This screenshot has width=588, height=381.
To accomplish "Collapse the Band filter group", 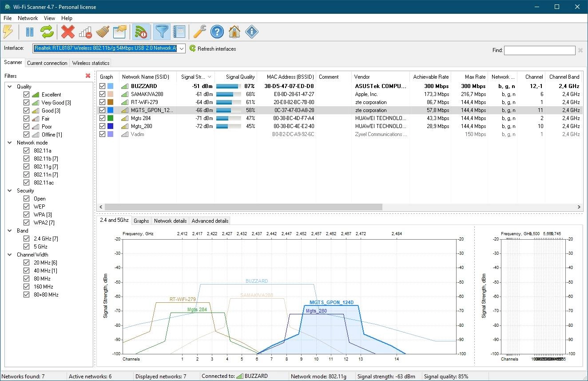I will pyautogui.click(x=10, y=231).
